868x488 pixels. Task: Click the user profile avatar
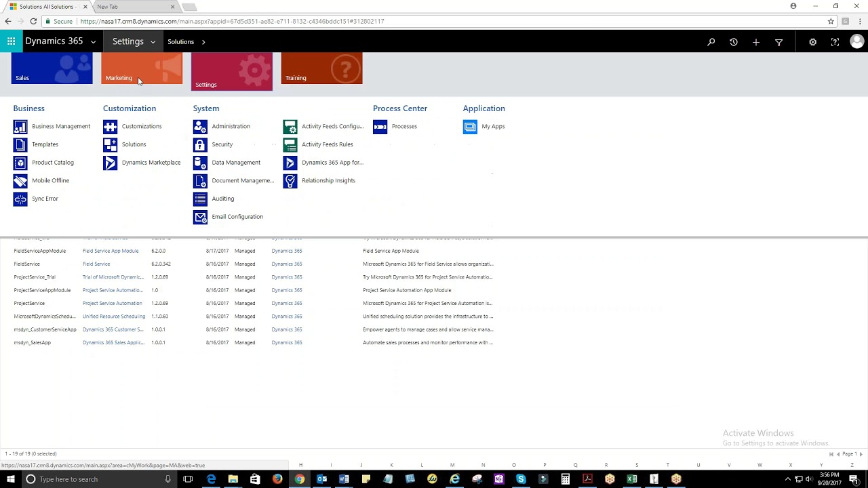[x=856, y=42]
